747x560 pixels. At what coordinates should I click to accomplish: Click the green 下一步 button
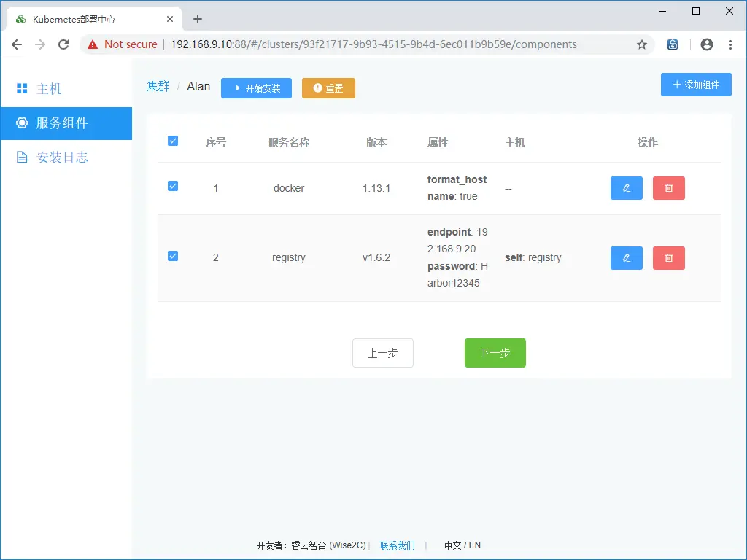(x=495, y=353)
